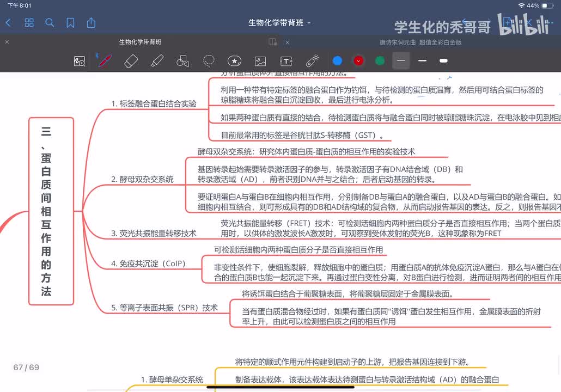This screenshot has height=392, width=561.
Task: Tap the bookmark icon
Action: coord(70,23)
